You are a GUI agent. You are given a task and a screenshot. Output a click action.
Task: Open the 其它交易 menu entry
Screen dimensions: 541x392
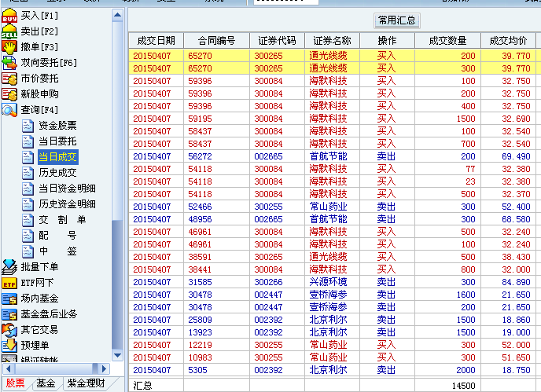[39, 330]
